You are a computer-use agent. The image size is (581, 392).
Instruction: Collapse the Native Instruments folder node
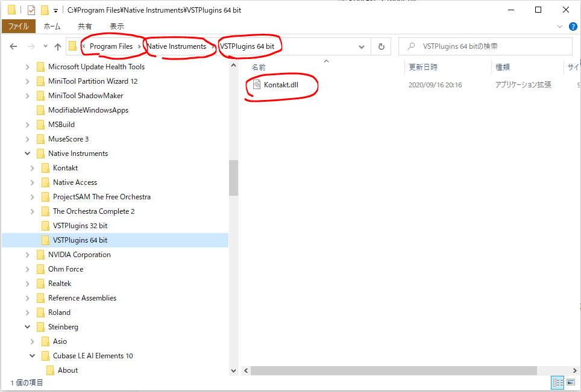click(27, 154)
